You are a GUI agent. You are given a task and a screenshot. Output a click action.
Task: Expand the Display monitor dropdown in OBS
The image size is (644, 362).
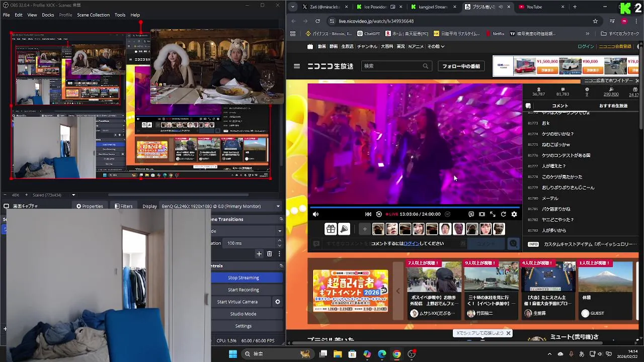(x=278, y=206)
